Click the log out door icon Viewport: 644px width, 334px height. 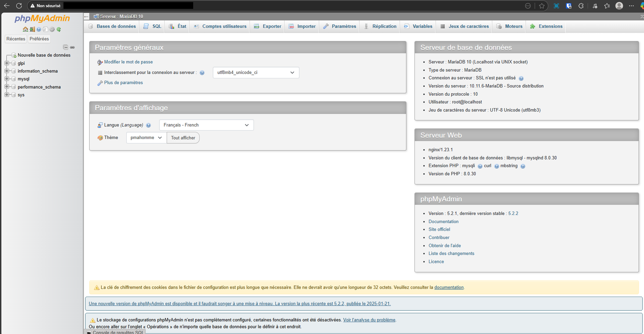[x=32, y=29]
